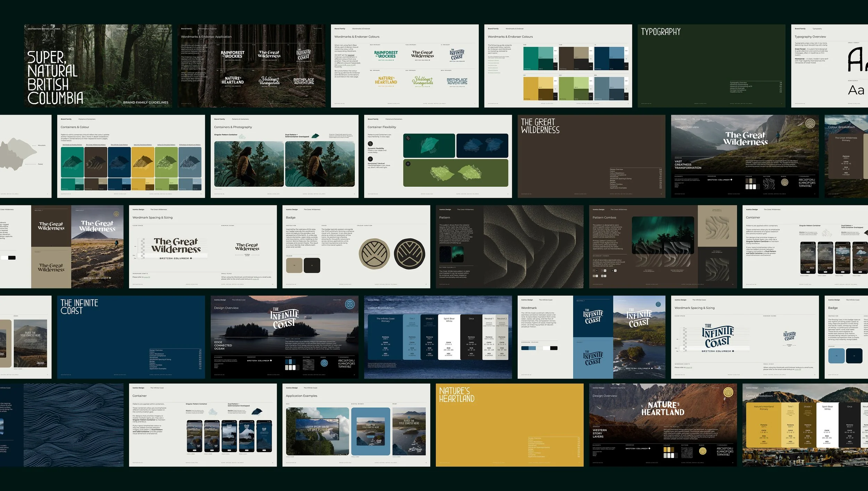This screenshot has width=868, height=491.
Task: Click 'Pattern Combos' heading
Action: (x=604, y=218)
